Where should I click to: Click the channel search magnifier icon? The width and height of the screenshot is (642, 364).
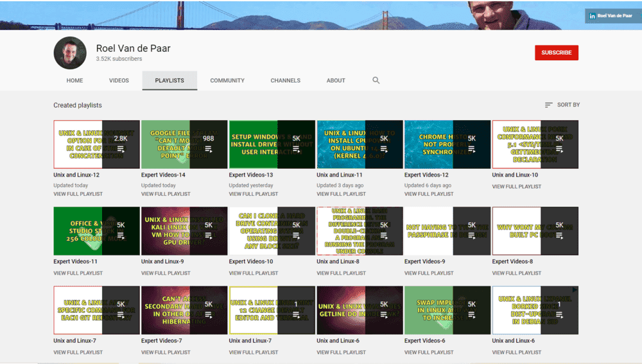click(376, 80)
